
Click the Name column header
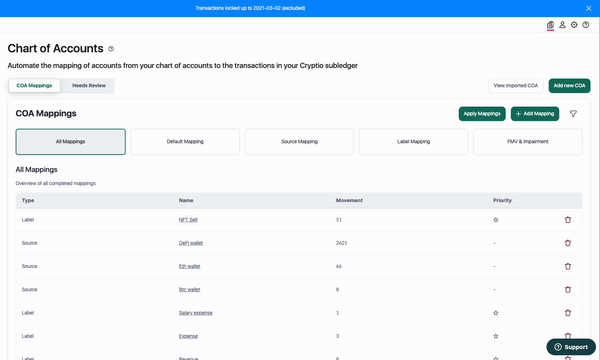(186, 200)
